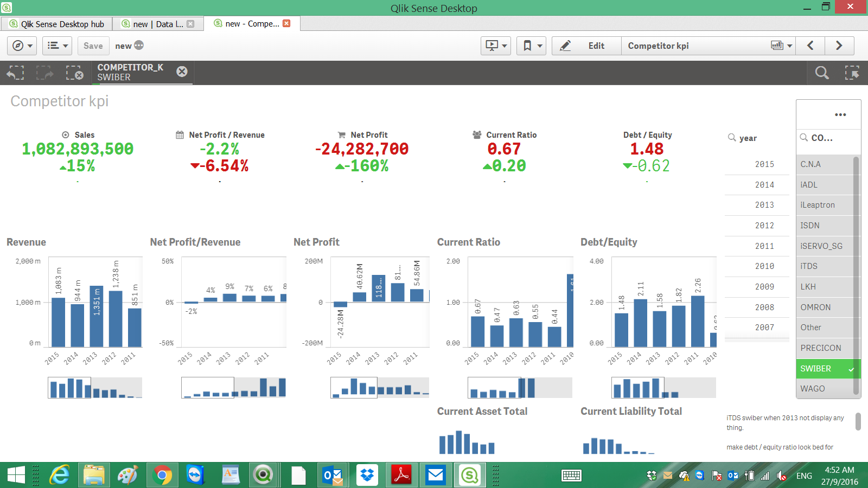Click the Net Profit KPI value -24,282,700
This screenshot has height=488, width=868.
point(362,149)
